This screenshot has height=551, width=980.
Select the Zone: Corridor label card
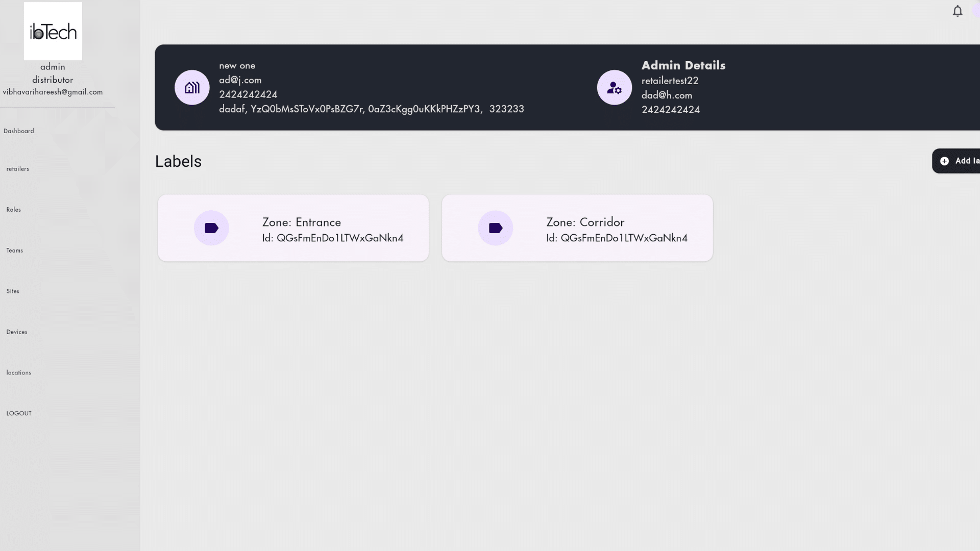point(577,228)
